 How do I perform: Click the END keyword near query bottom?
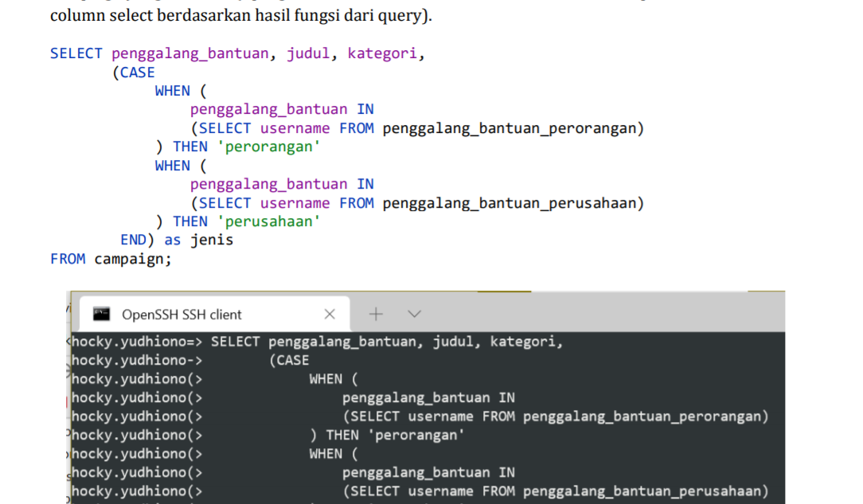pyautogui.click(x=132, y=240)
